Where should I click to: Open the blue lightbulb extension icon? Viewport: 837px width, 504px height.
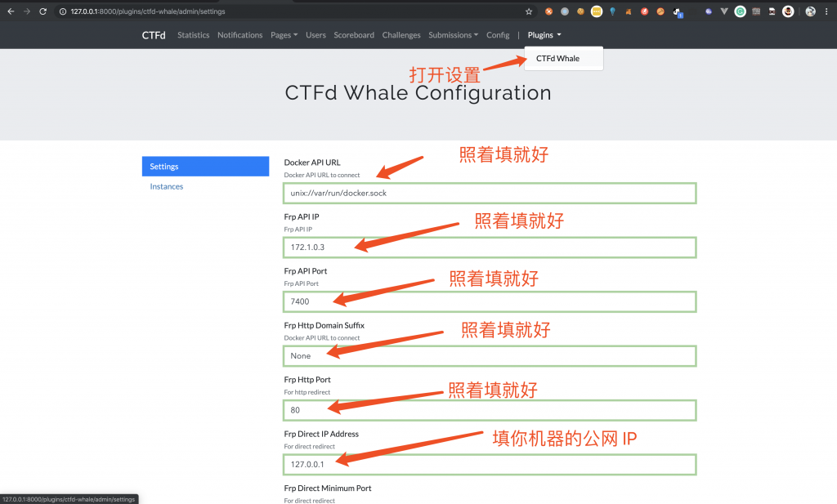(x=613, y=11)
